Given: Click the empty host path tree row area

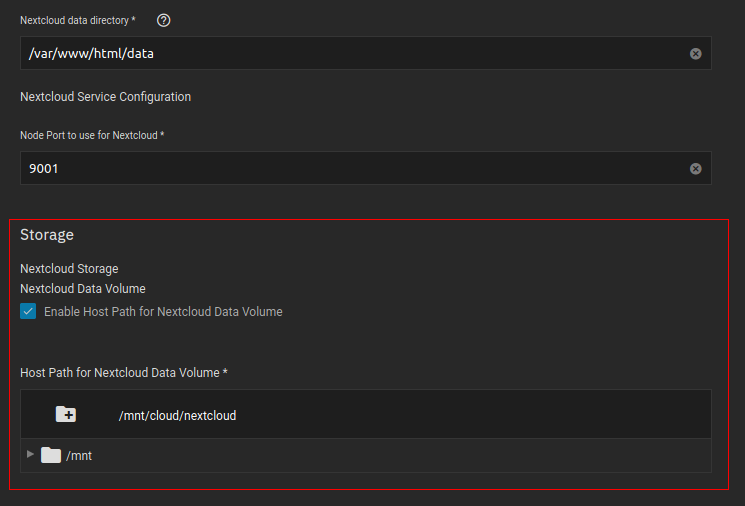Looking at the screenshot, I should pyautogui.click(x=400, y=456).
